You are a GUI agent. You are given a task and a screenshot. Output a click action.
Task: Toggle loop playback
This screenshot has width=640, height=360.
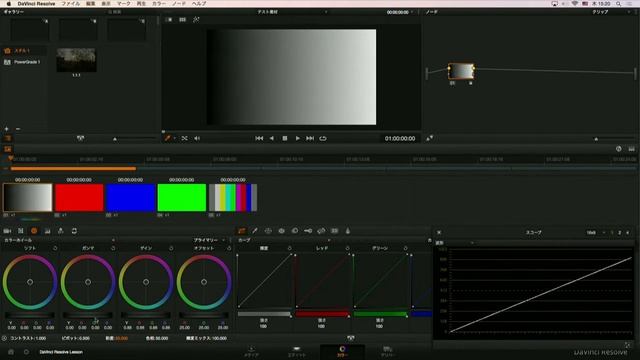click(x=323, y=138)
